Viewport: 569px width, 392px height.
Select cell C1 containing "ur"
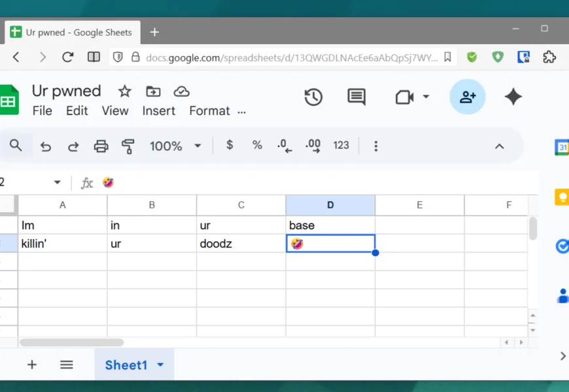coord(241,225)
